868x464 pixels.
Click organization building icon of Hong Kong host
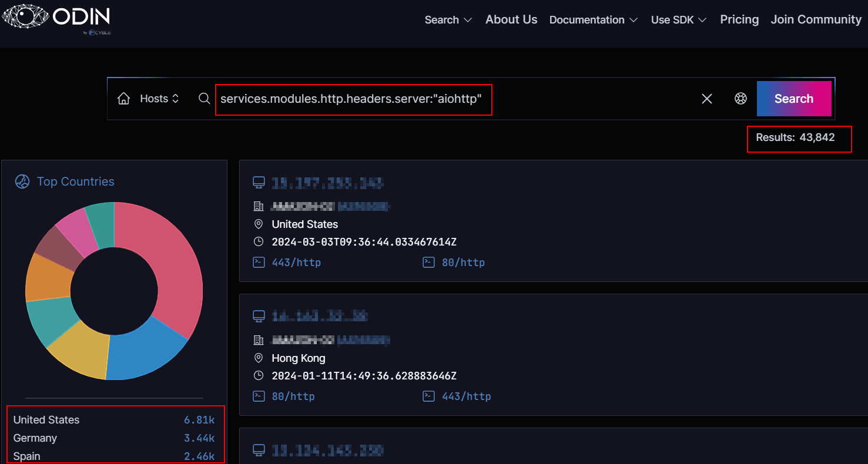pos(259,340)
